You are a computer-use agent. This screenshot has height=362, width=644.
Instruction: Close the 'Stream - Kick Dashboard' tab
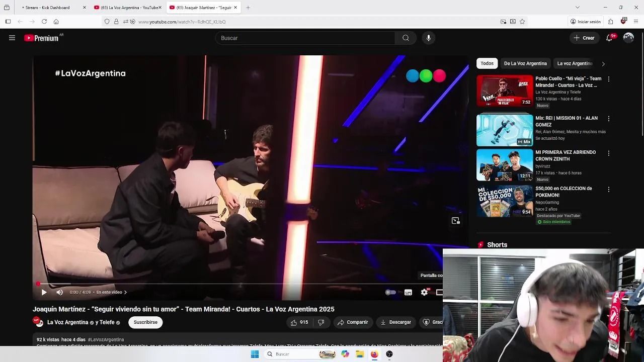85,8
